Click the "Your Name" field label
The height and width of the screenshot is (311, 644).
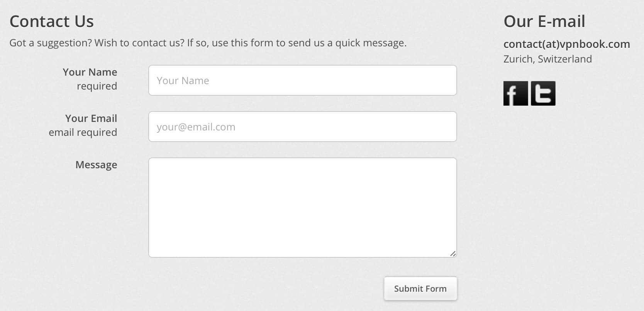pos(90,72)
